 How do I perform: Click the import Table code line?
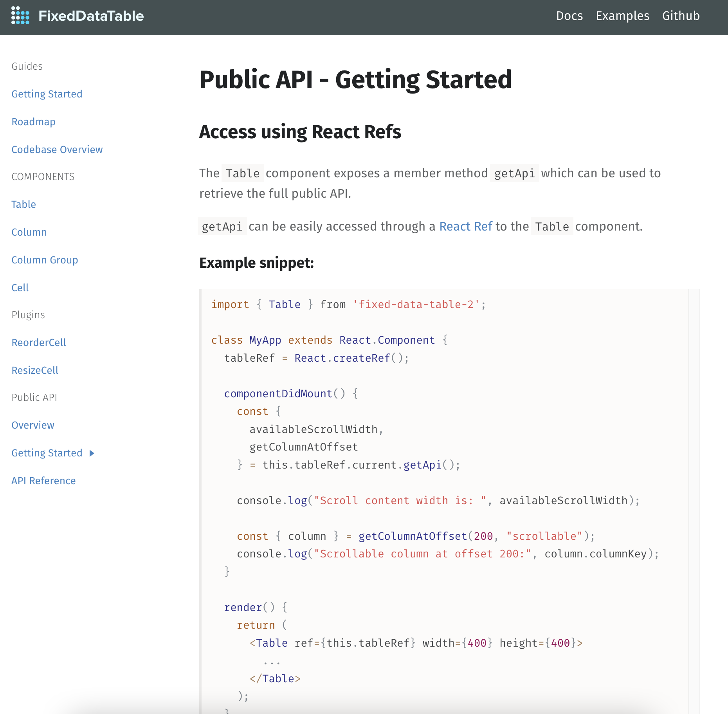[x=348, y=305]
